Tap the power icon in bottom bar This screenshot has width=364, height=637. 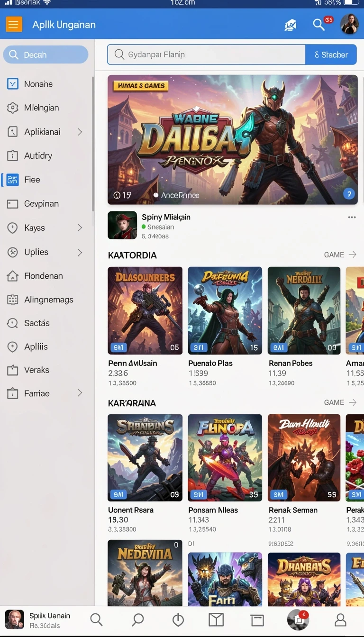pyautogui.click(x=178, y=620)
